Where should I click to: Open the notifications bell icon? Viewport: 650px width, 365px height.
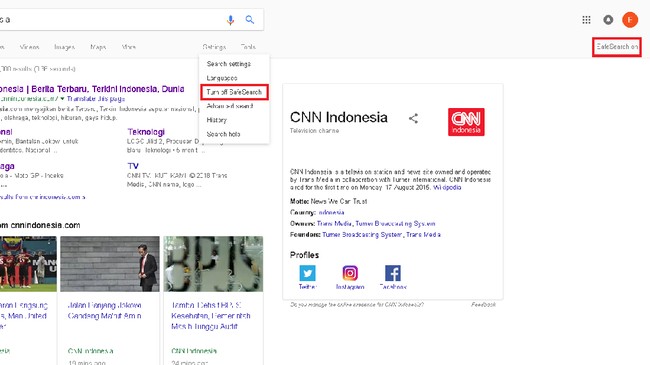608,19
